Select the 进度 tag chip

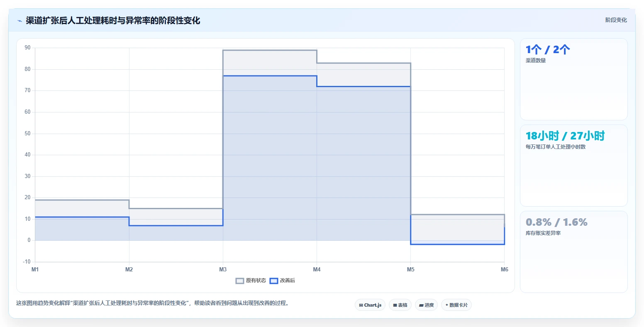click(426, 305)
